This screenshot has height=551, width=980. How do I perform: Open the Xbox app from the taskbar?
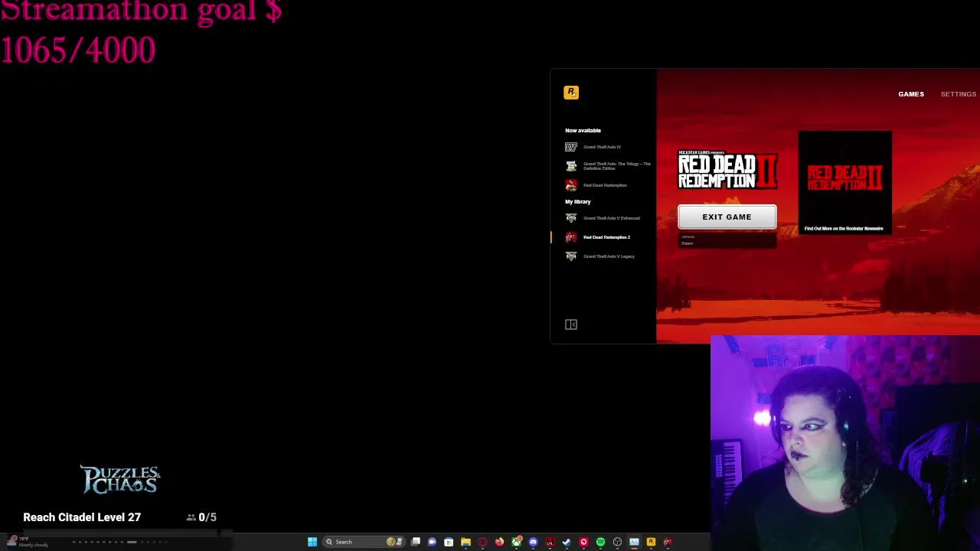(517, 542)
